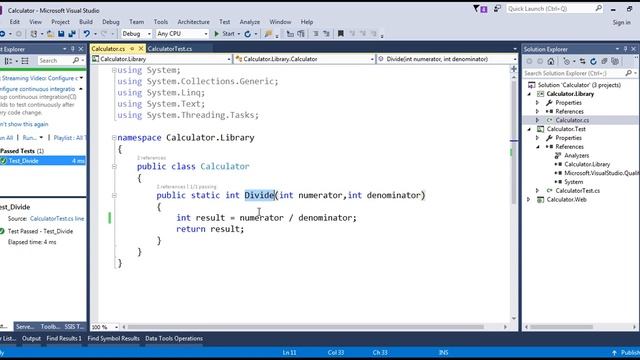Click Sync with Active Document icon

pos(582,62)
